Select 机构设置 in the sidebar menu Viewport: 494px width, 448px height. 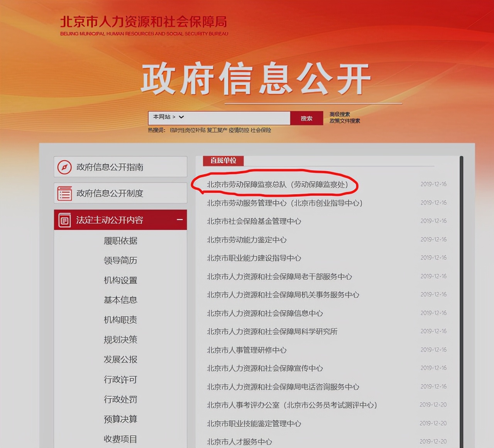[x=120, y=280]
